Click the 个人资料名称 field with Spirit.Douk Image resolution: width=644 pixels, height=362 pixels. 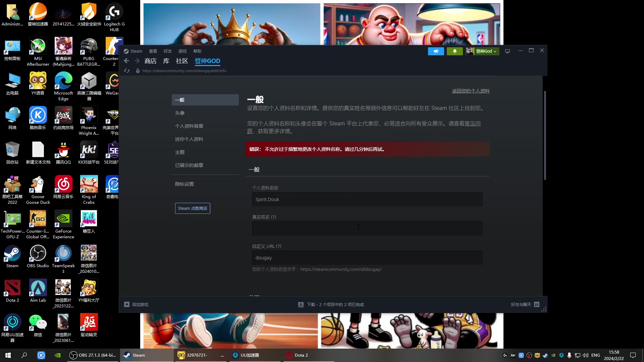tap(367, 199)
